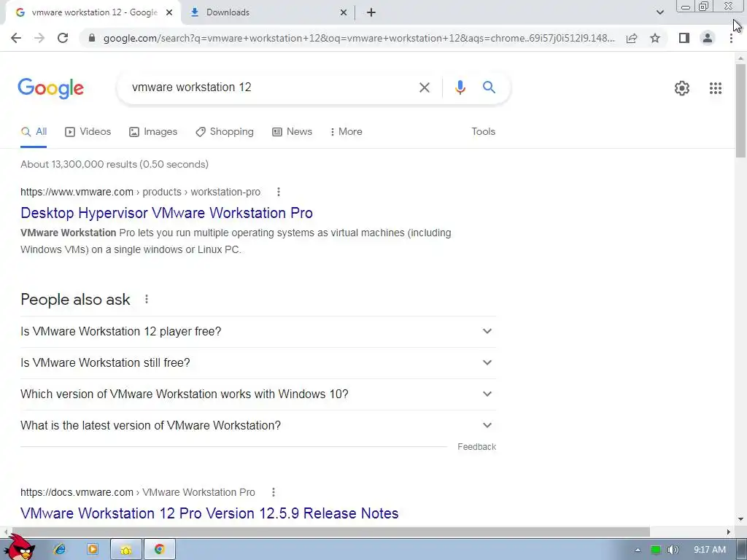
Task: Switch to the Images results tab
Action: (153, 131)
